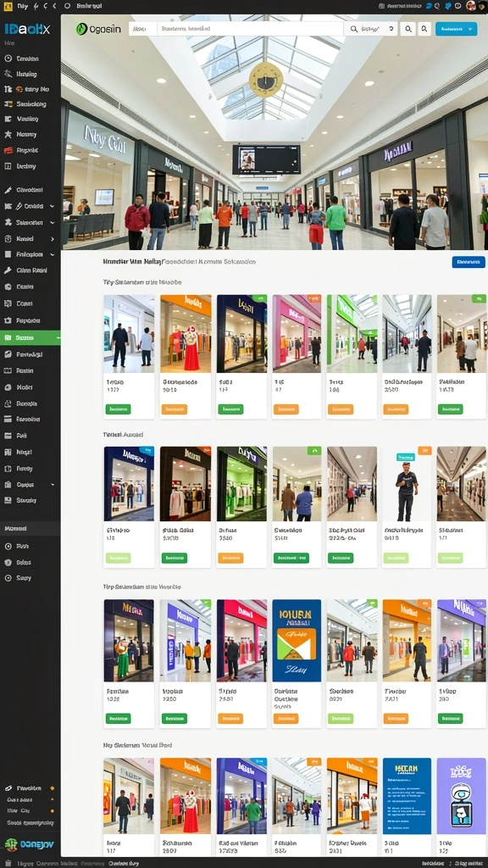Click the green leaf logo in the header
The image size is (488, 868).
82,29
